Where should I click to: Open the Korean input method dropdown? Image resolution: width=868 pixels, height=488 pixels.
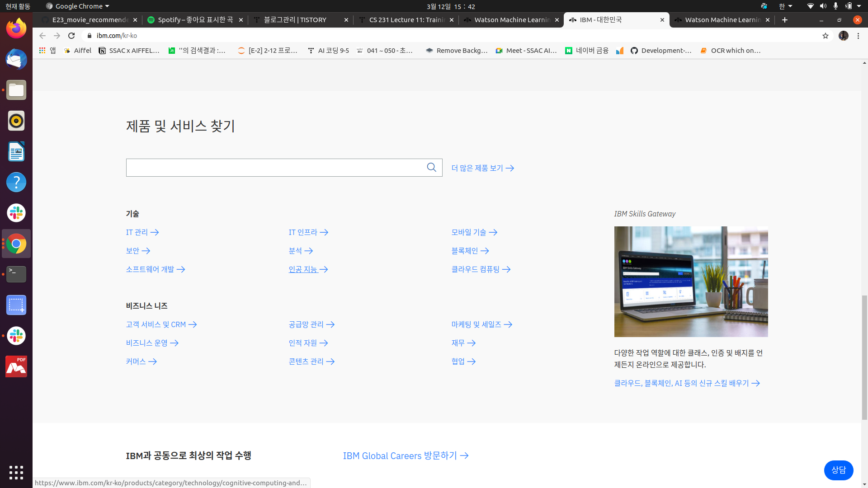pyautogui.click(x=785, y=6)
